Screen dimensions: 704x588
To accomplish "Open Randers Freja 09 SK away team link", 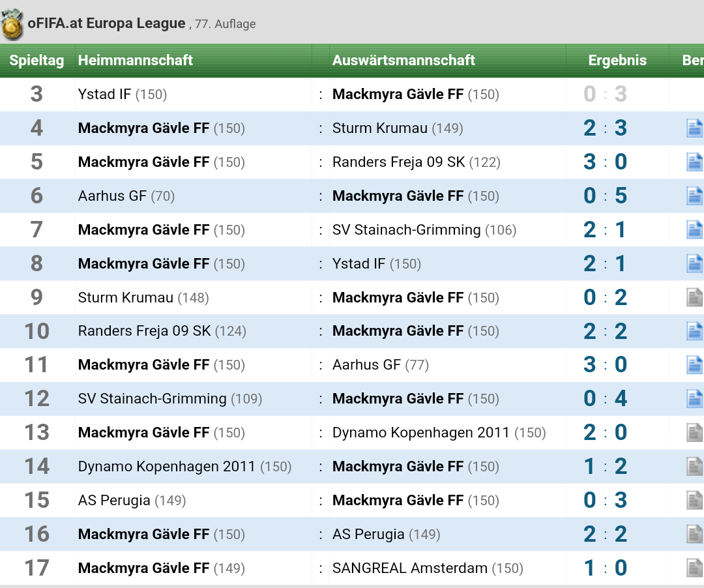I will click(x=398, y=162).
